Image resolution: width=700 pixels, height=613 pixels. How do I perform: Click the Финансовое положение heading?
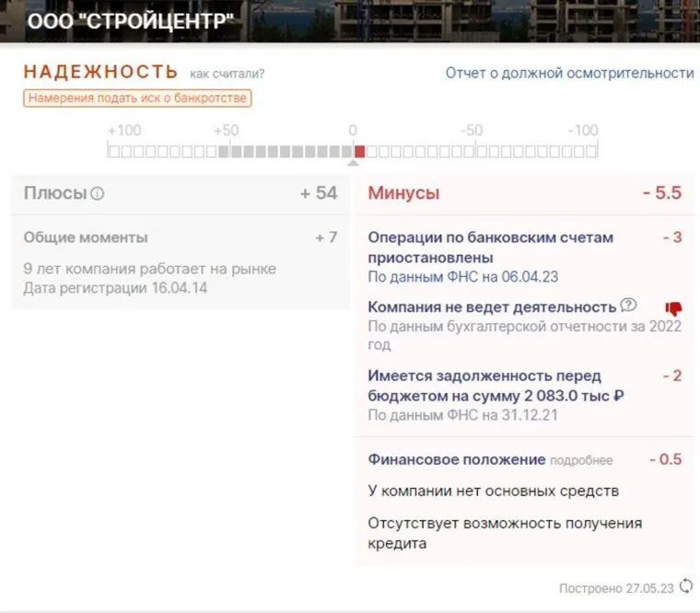457,459
